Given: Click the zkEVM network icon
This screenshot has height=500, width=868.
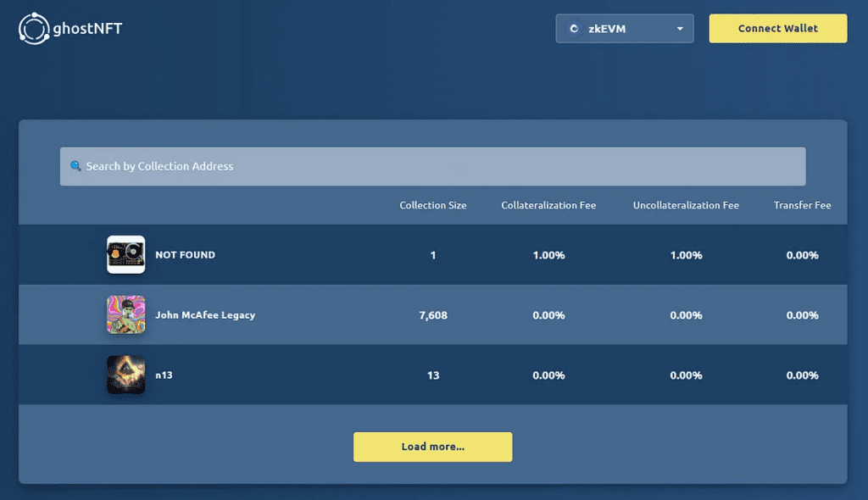Looking at the screenshot, I should [x=574, y=29].
